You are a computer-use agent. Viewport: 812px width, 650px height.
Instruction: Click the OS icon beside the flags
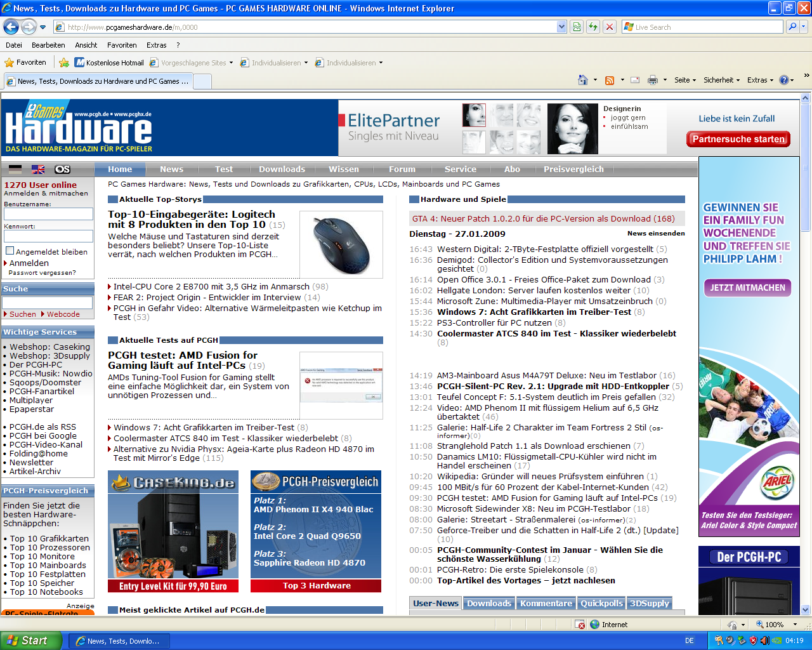62,169
